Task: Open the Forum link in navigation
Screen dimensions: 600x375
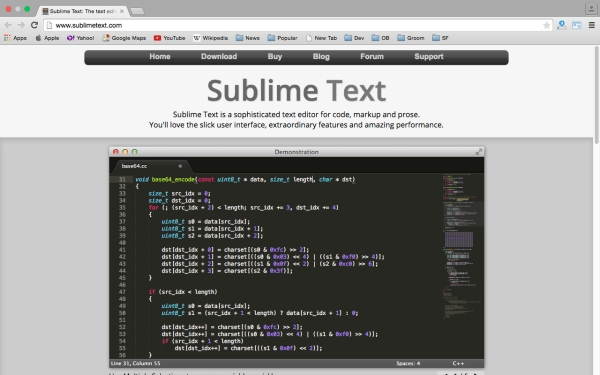Action: click(x=372, y=57)
